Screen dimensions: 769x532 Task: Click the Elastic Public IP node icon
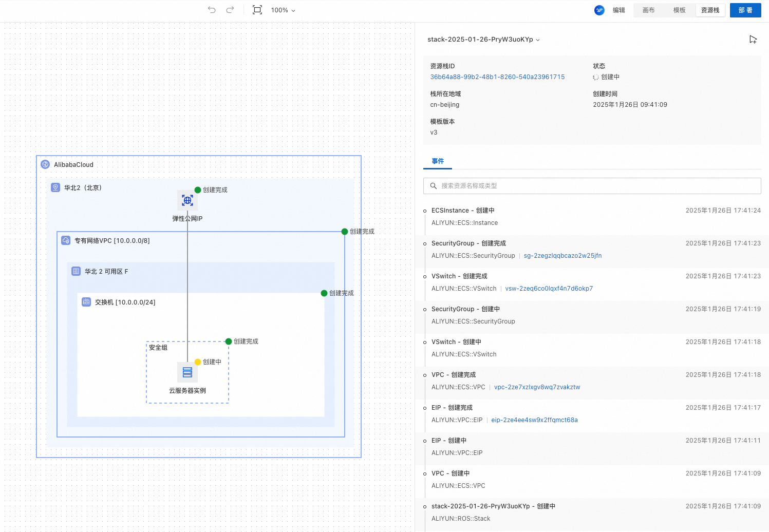tap(187, 200)
